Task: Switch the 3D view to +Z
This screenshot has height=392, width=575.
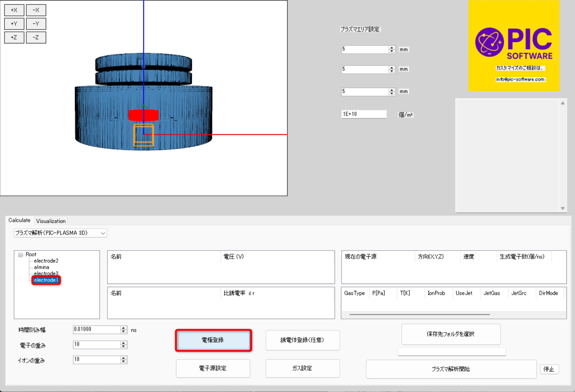Action: coord(14,37)
